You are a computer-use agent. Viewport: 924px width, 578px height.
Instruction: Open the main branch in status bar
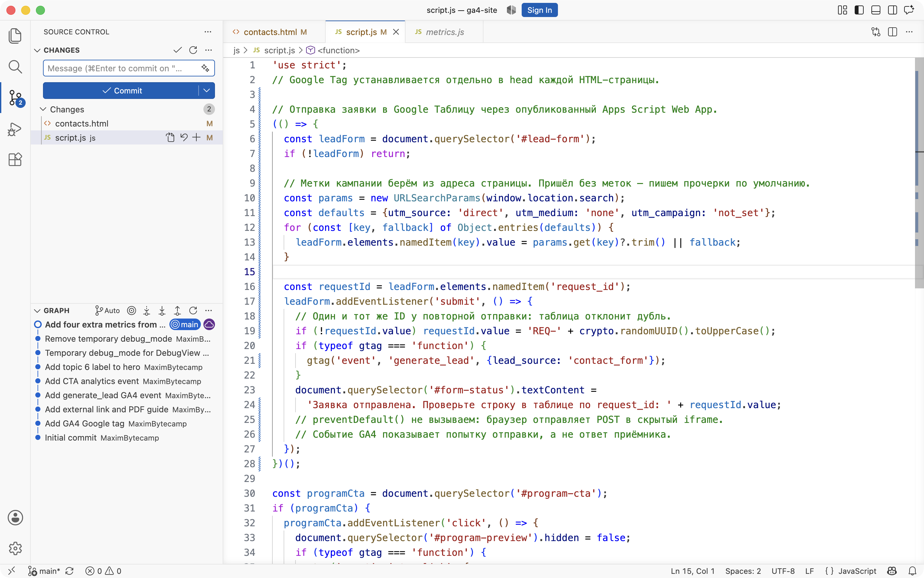click(x=45, y=571)
